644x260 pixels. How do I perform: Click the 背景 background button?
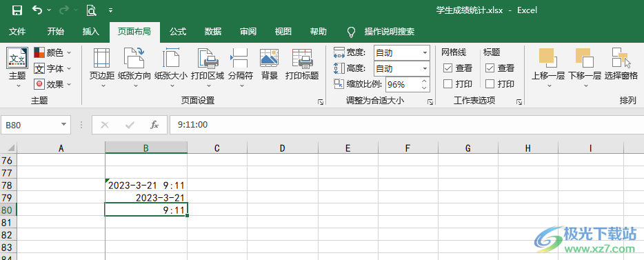pyautogui.click(x=270, y=63)
